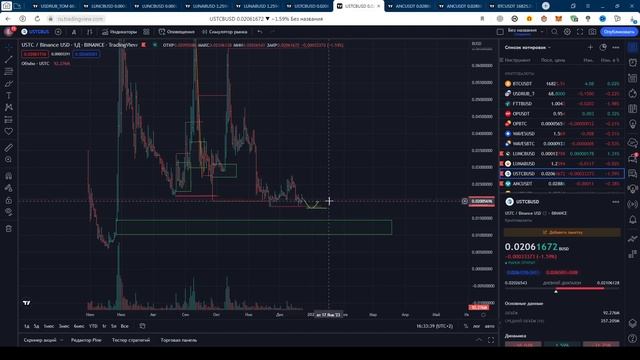Select the ruler measure tool
The height and width of the screenshot is (360, 640).
click(x=9, y=148)
